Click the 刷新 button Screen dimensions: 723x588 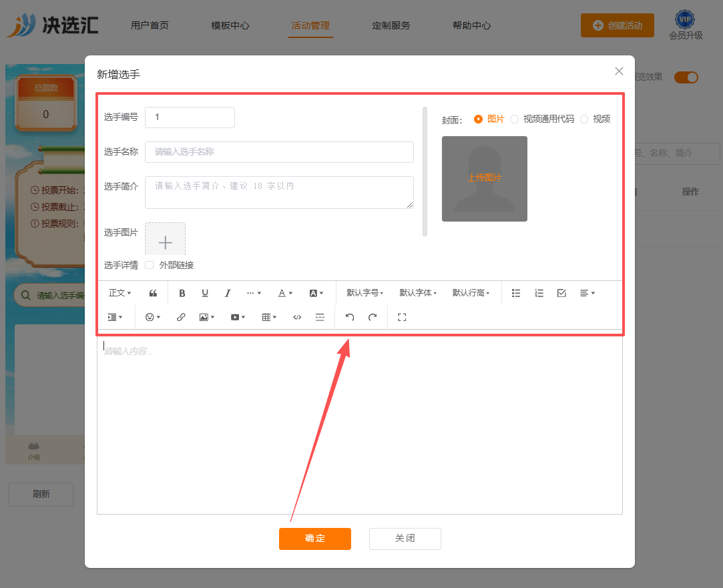click(41, 494)
